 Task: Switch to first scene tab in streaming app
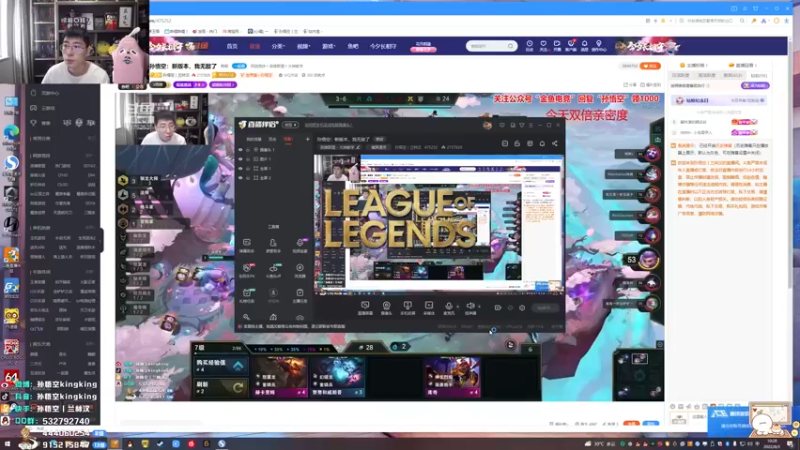[254, 139]
